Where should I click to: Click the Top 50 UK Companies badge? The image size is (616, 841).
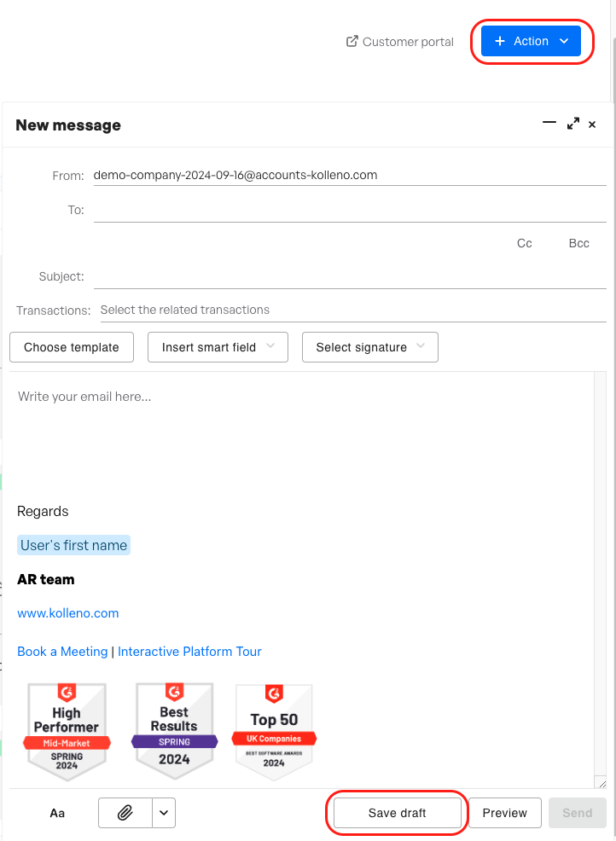(x=274, y=732)
